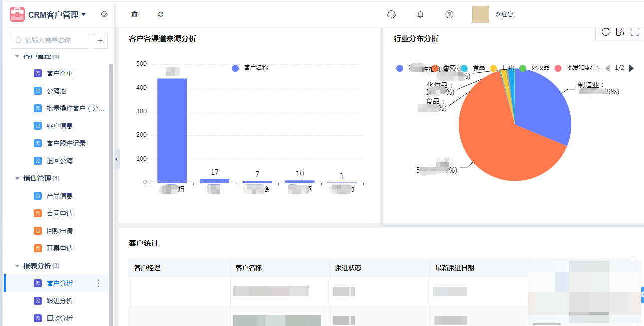Screen dimensions: 644x326
Task: Open 跟进分析 report
Action: click(x=60, y=301)
